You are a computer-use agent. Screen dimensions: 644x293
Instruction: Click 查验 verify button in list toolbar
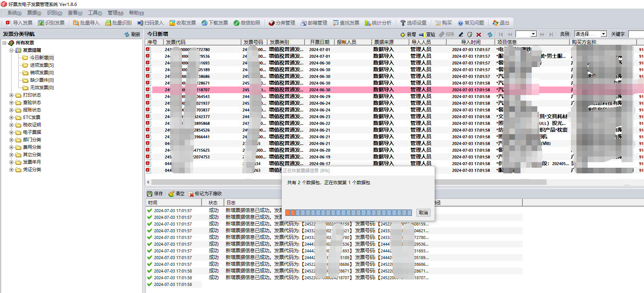click(427, 34)
